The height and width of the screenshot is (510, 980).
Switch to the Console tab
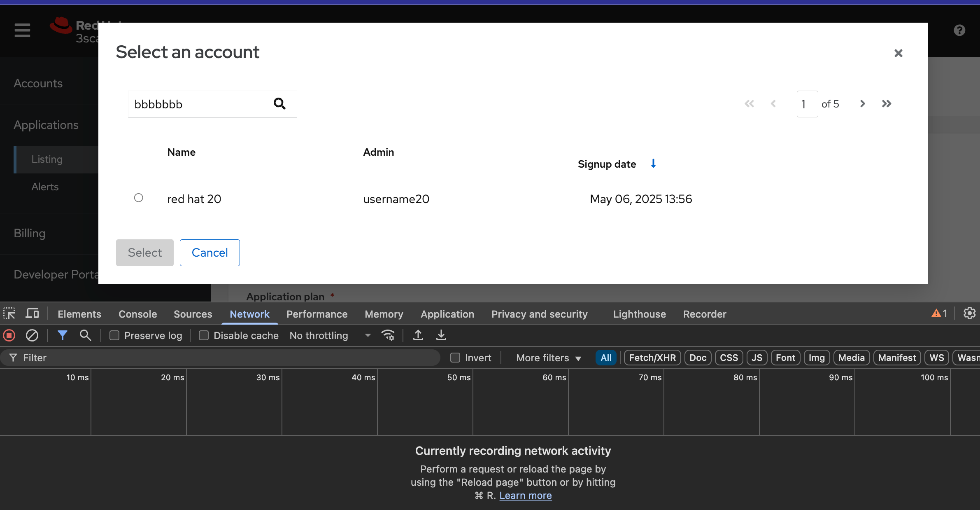(137, 314)
